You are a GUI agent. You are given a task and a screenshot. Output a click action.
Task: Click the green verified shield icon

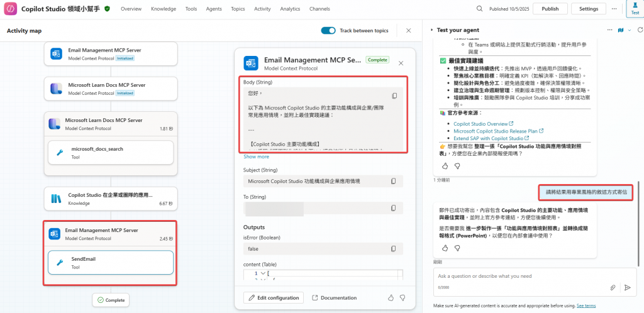(x=107, y=9)
